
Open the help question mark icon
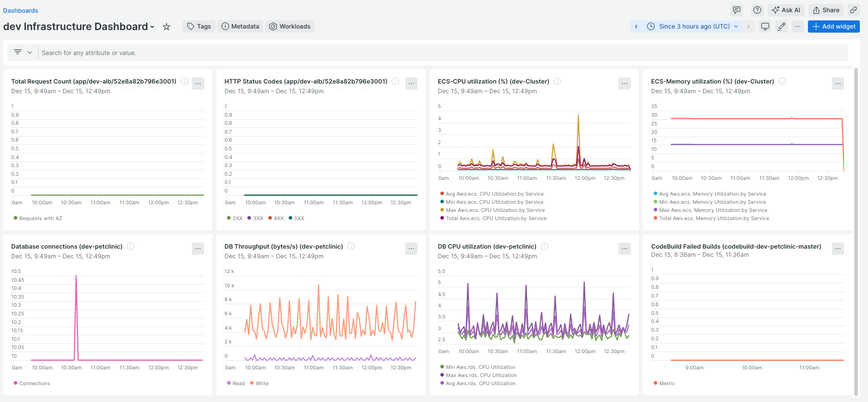pyautogui.click(x=757, y=10)
